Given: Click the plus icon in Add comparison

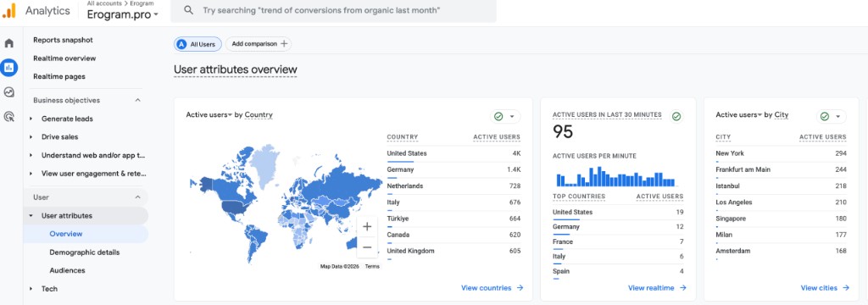Looking at the screenshot, I should pyautogui.click(x=284, y=44).
